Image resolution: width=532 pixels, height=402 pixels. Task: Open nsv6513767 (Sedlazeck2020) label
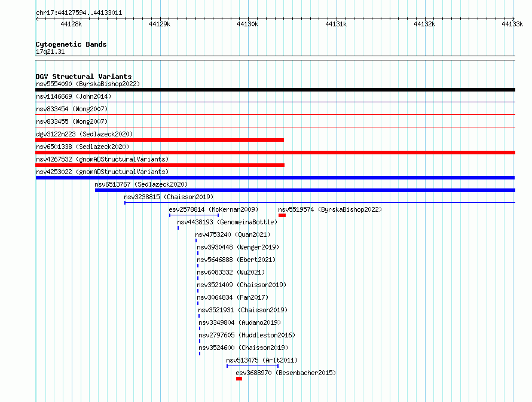click(141, 184)
